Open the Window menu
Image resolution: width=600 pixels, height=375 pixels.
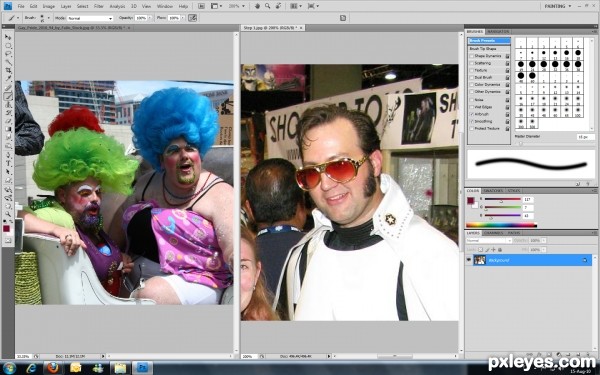165,7
